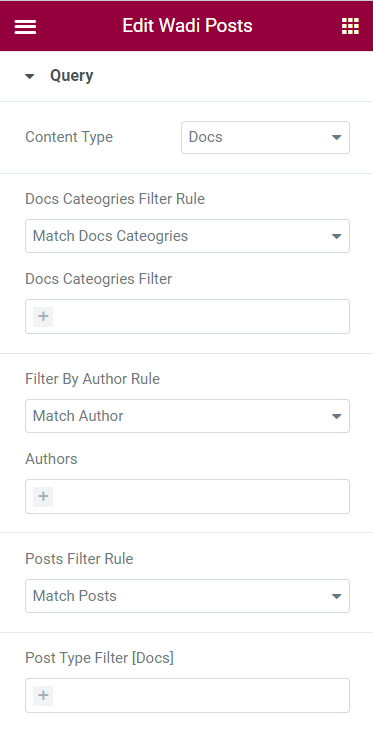The height and width of the screenshot is (731, 373).
Task: Open the Content Type dropdown showing Docs
Action: pos(265,138)
